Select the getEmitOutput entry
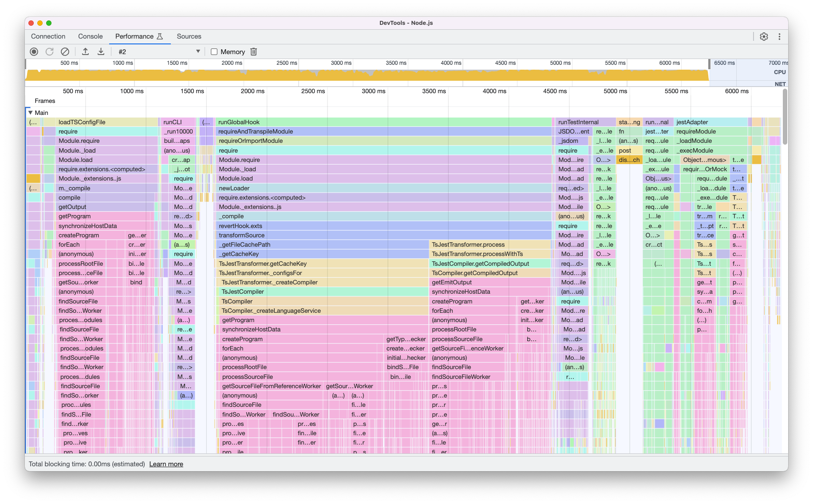 490,282
